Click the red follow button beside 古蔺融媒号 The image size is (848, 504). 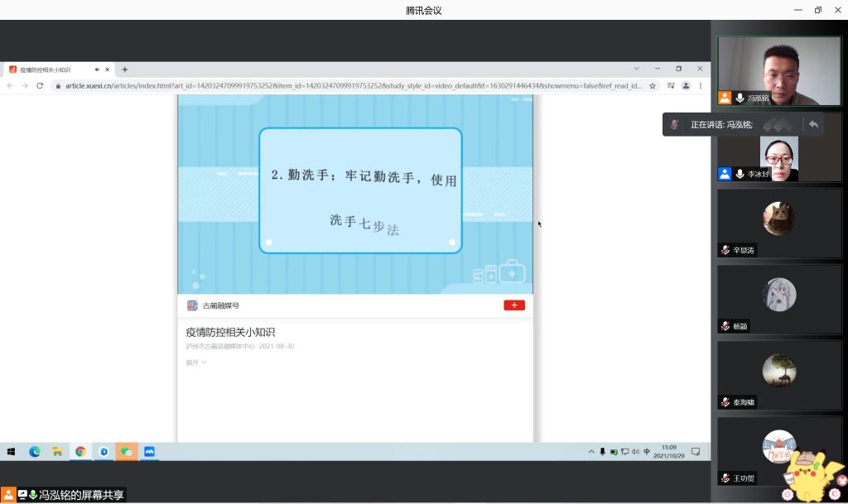coord(513,305)
